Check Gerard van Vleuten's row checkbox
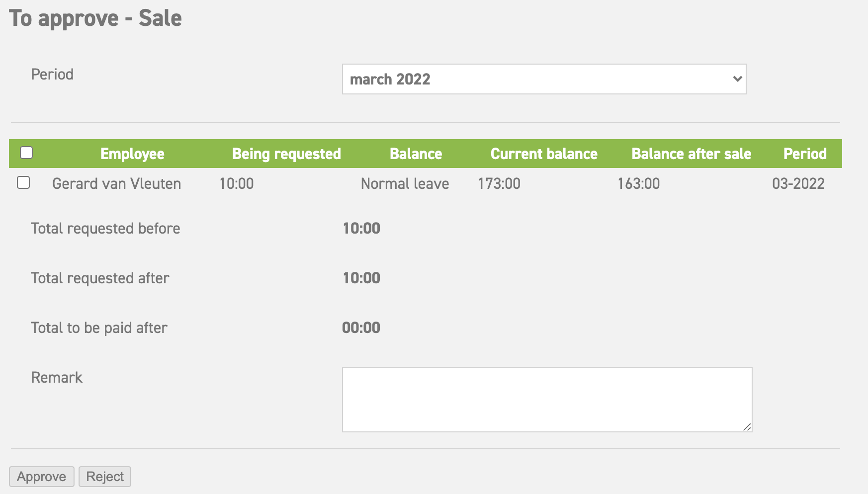Image resolution: width=868 pixels, height=494 pixels. pyautogui.click(x=23, y=183)
